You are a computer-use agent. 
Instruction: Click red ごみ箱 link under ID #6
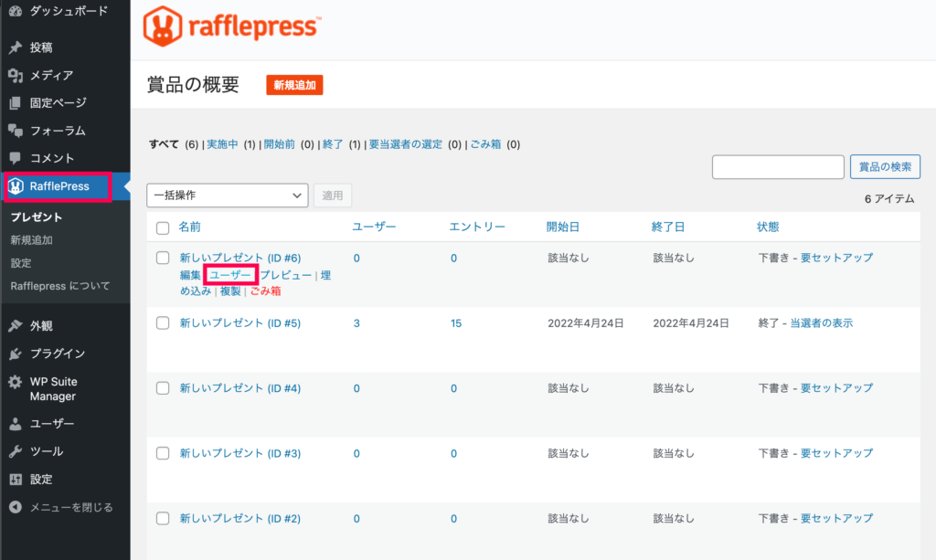click(x=265, y=291)
